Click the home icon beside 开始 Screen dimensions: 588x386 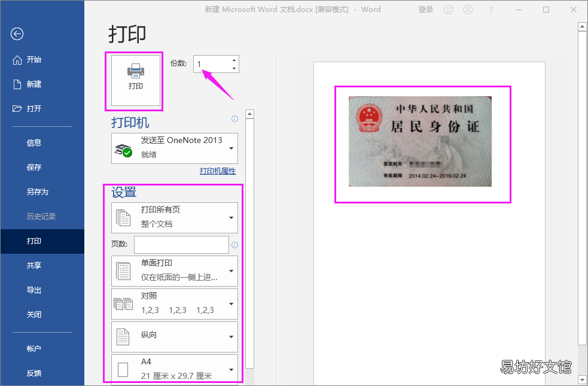pos(17,60)
